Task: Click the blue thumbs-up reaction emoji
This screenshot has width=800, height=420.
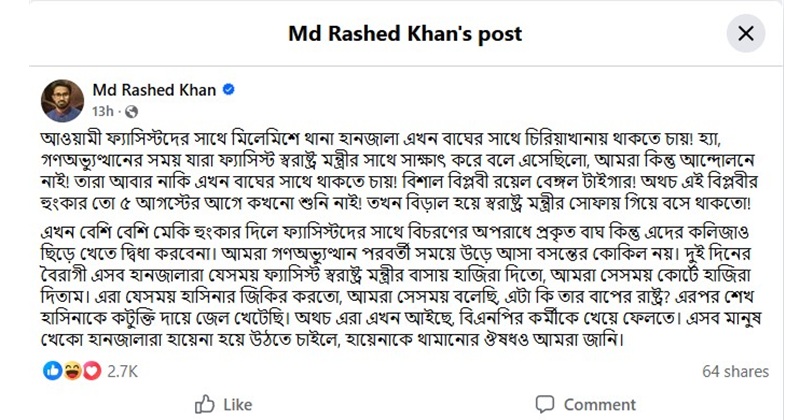Action: (x=53, y=371)
